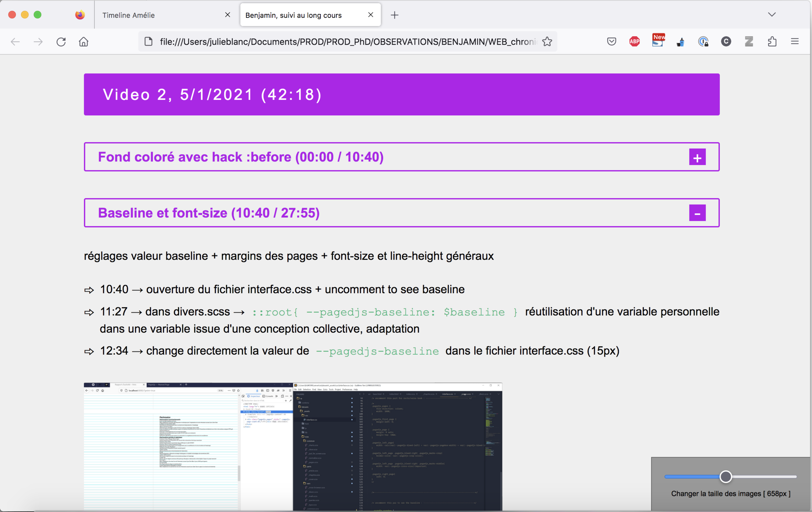
Task: Go to the Firefox home page
Action: coord(84,42)
